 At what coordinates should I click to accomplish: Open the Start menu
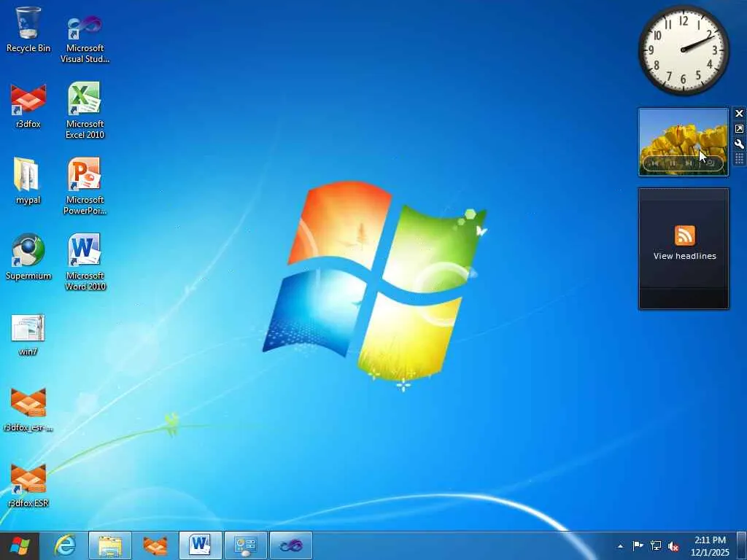click(20, 545)
